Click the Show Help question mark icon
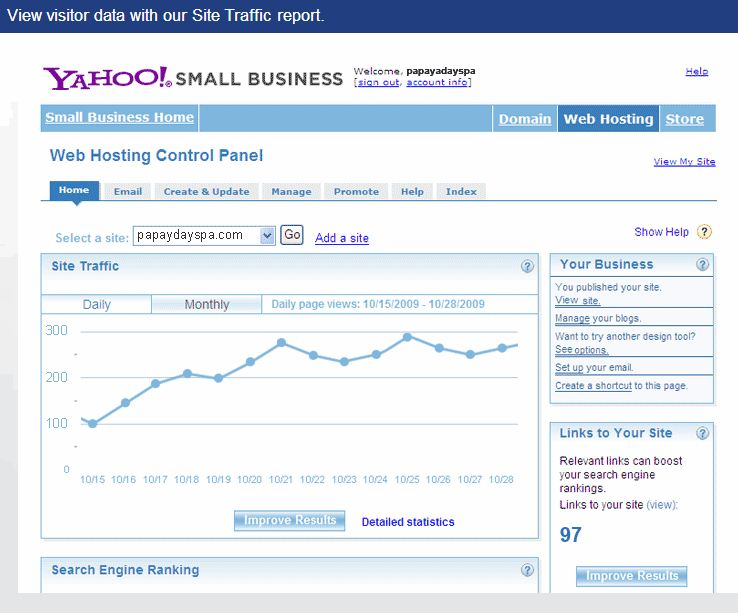 coord(704,232)
